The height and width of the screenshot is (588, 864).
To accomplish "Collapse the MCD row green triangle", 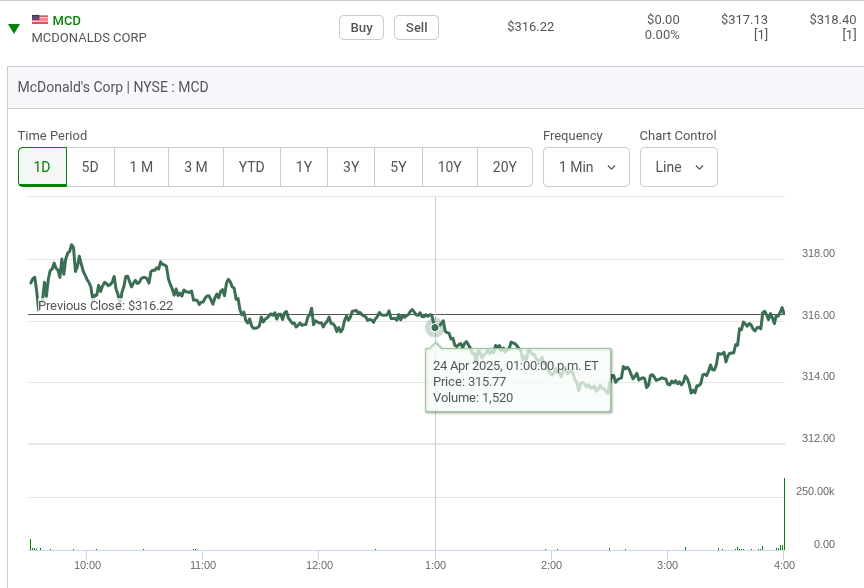I will 14,28.
